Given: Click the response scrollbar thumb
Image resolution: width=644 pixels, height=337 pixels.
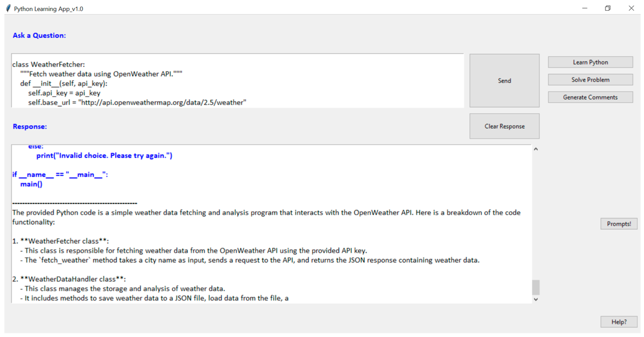Looking at the screenshot, I should coord(536,287).
